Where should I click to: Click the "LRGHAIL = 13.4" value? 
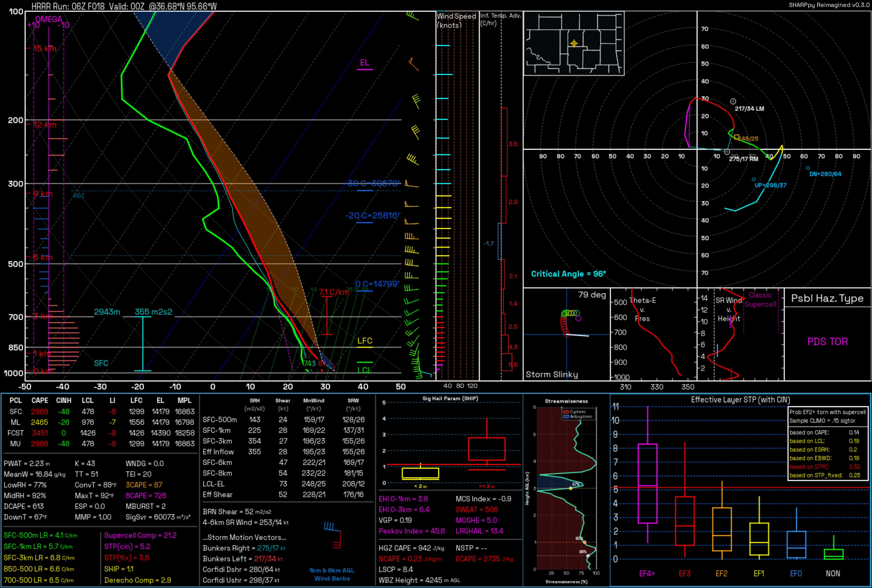(x=480, y=531)
